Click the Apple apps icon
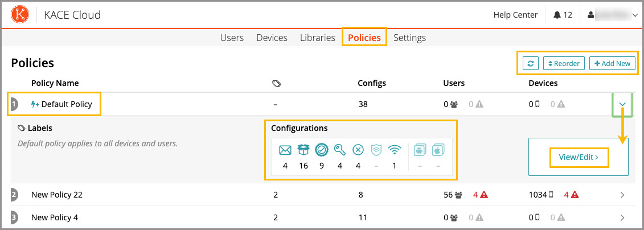This screenshot has height=230, width=644. (x=437, y=150)
